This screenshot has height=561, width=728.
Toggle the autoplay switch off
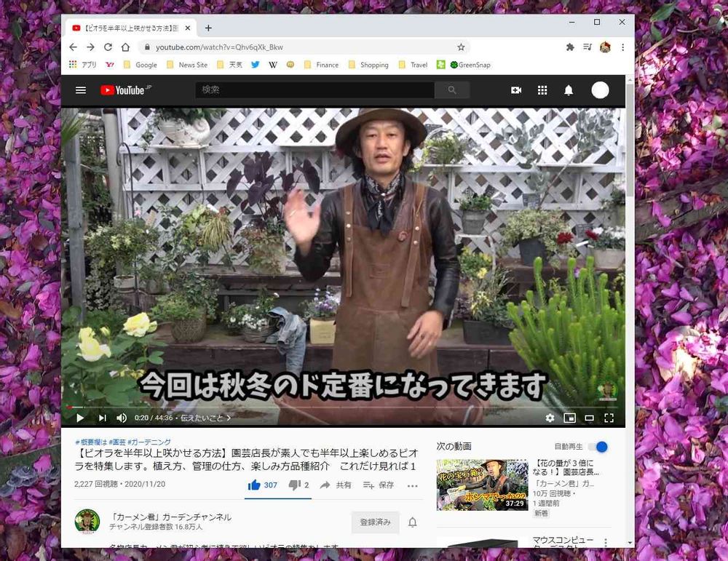[x=598, y=447]
